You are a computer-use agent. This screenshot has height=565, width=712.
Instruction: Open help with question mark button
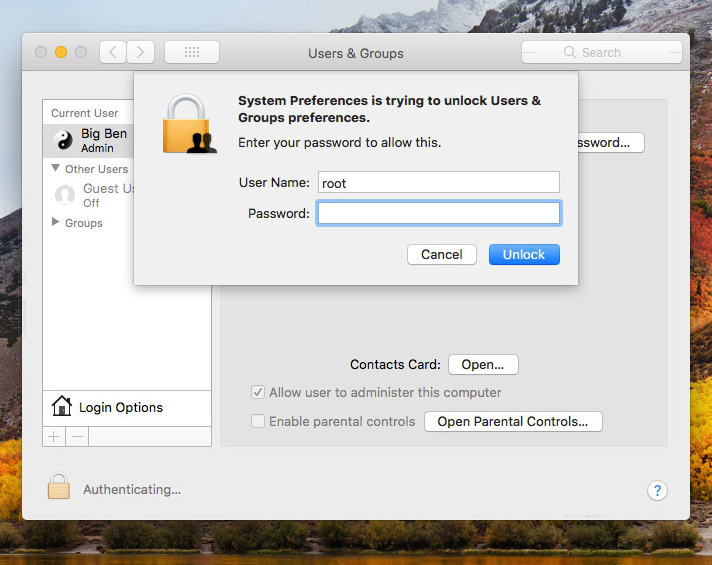[x=657, y=491]
